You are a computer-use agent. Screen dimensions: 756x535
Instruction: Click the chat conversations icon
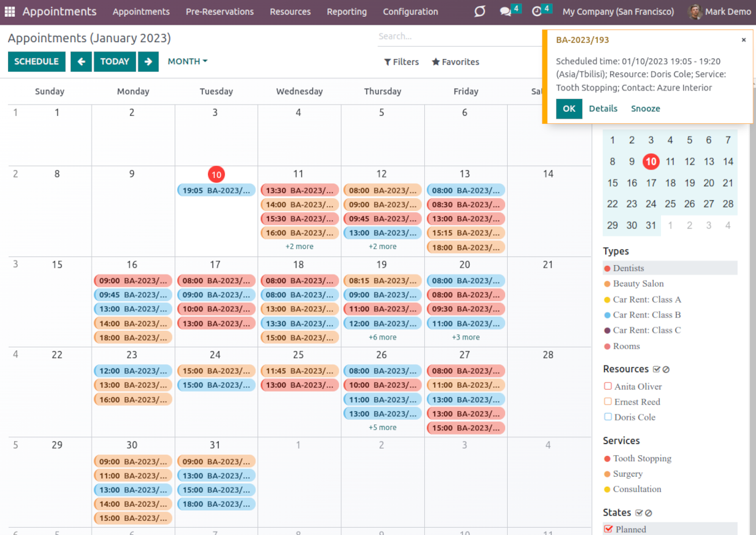(x=506, y=11)
